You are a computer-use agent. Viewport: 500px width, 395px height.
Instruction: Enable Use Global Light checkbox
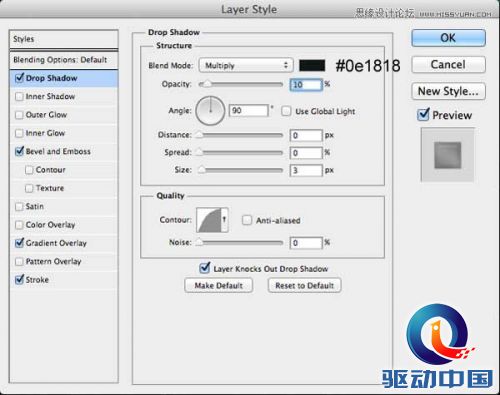click(286, 111)
